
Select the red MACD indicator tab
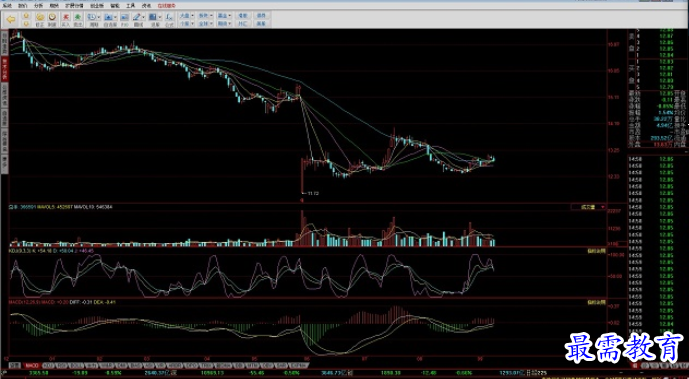tap(32, 365)
